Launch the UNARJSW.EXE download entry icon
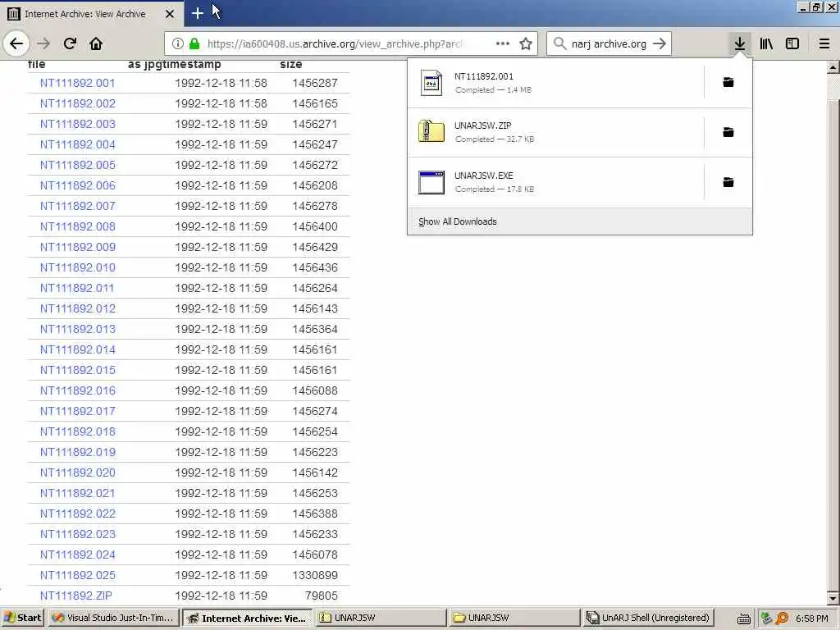 (431, 182)
